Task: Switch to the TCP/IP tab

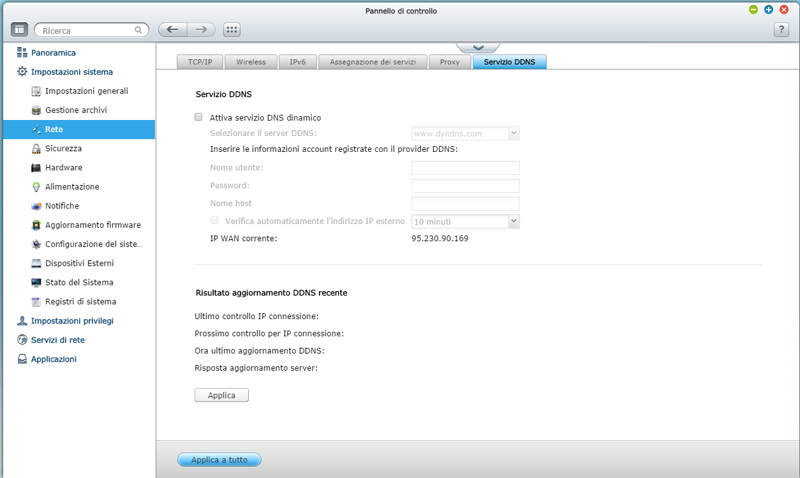Action: [198, 62]
